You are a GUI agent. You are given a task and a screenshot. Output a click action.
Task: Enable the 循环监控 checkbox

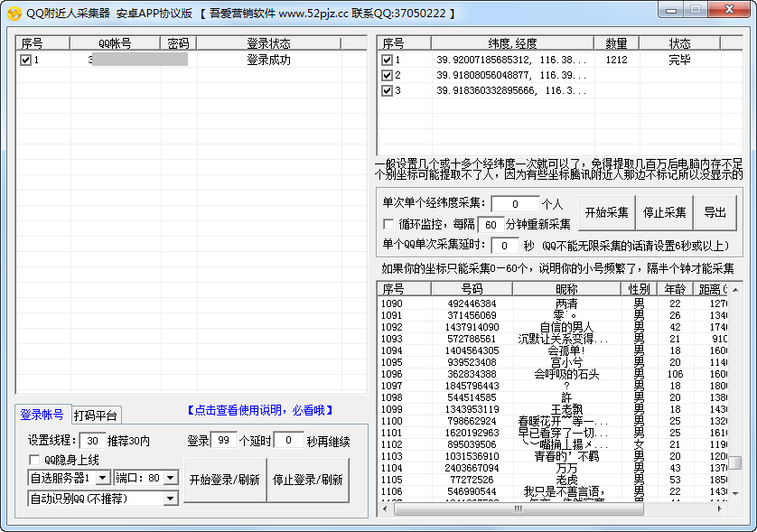click(x=388, y=224)
